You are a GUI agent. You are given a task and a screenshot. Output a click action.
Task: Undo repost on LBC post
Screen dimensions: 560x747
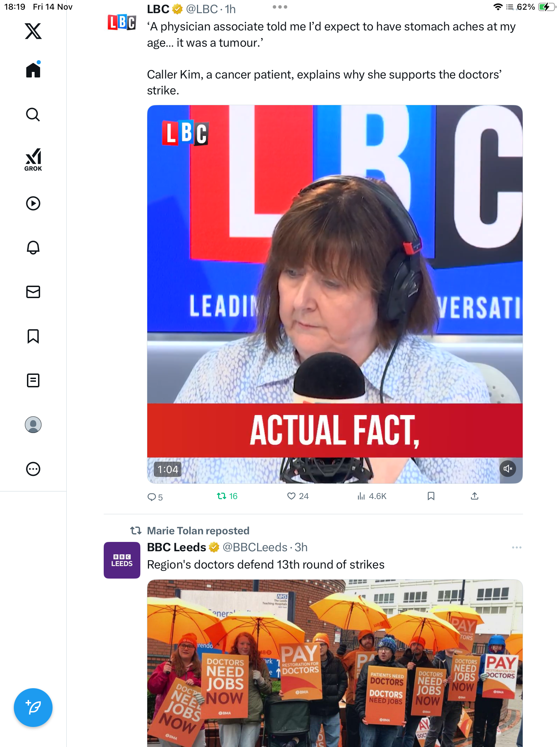click(x=227, y=496)
